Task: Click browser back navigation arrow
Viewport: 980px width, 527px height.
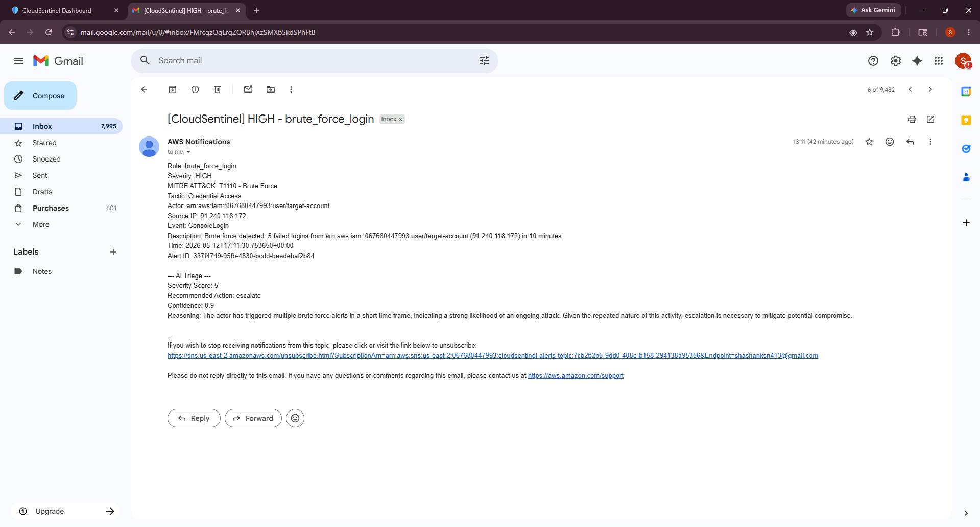Action: (12, 32)
